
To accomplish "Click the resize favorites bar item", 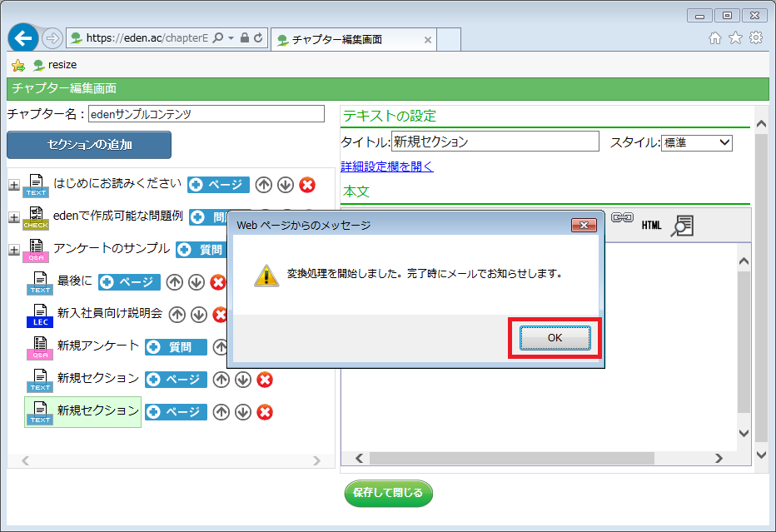I will pyautogui.click(x=55, y=65).
